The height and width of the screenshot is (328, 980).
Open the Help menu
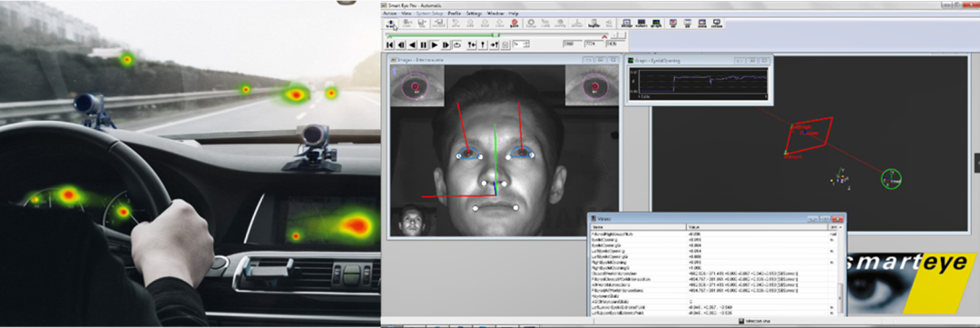click(514, 13)
